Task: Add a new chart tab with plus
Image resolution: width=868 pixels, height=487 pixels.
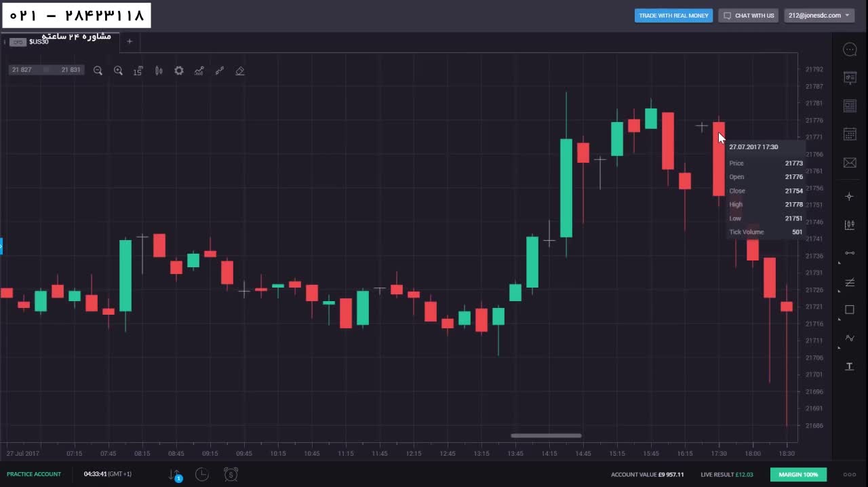Action: click(x=130, y=41)
